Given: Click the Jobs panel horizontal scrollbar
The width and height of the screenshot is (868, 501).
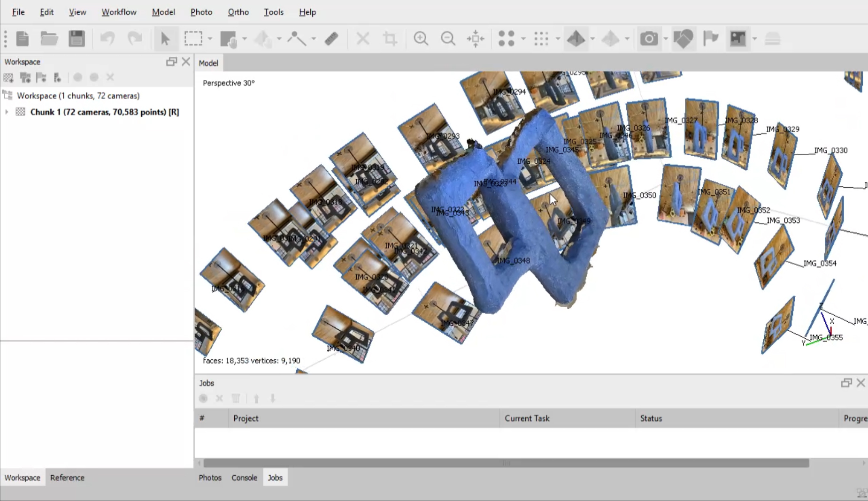Looking at the screenshot, I should click(506, 463).
